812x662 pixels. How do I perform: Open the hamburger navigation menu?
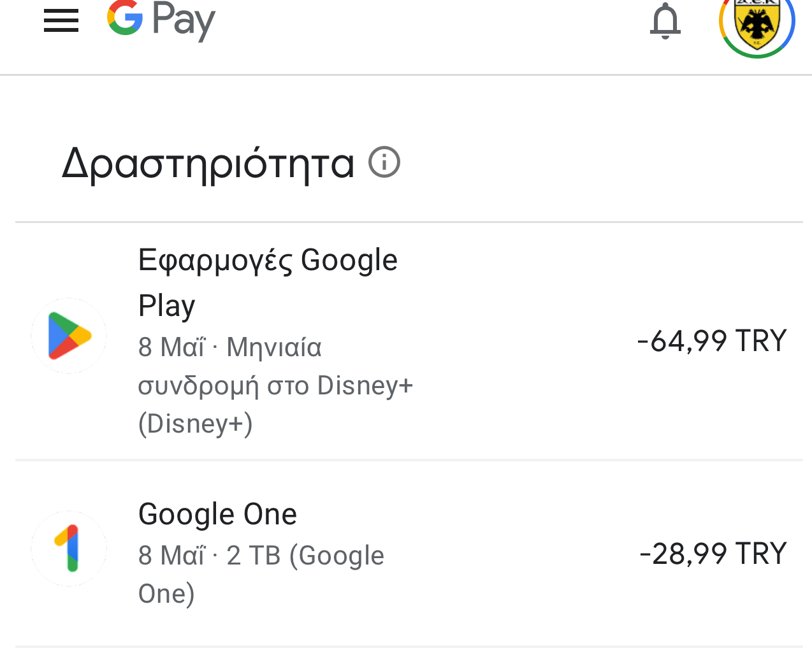[61, 21]
